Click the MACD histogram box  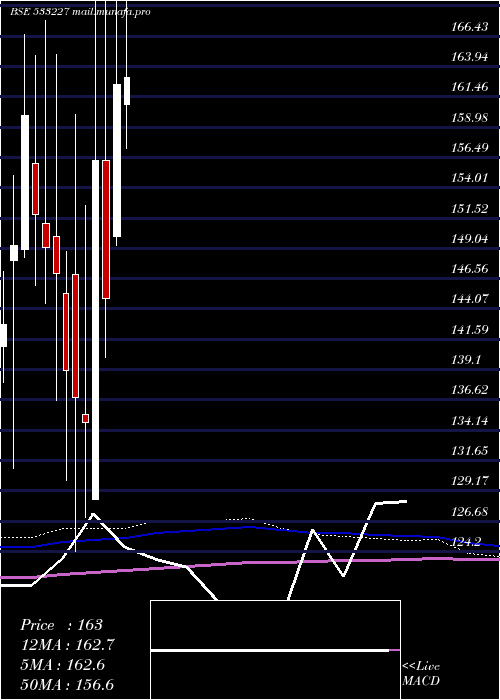point(275,650)
